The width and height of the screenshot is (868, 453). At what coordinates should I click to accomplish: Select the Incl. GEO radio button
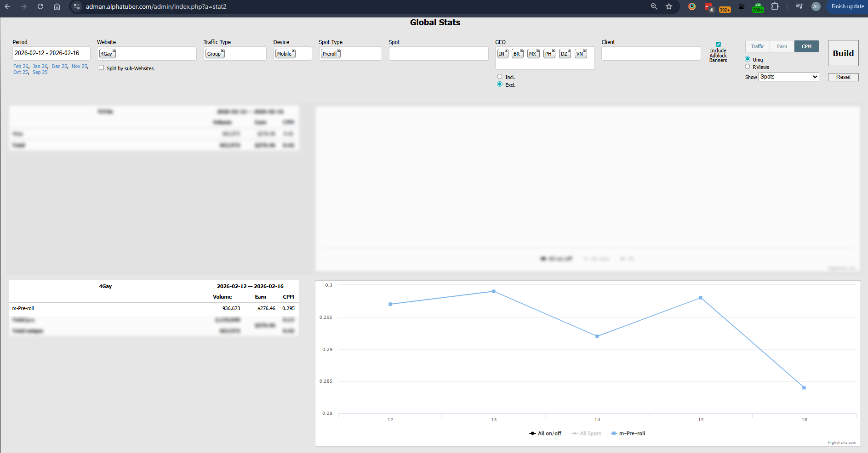click(x=500, y=77)
